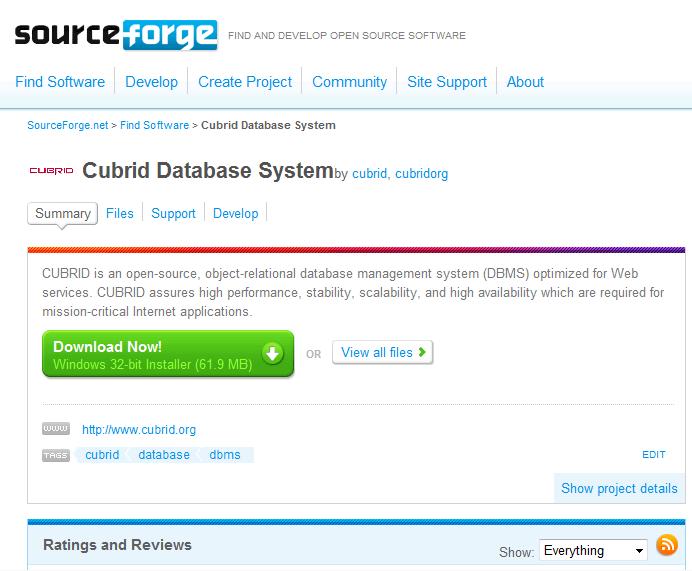Open Community menu

[350, 82]
